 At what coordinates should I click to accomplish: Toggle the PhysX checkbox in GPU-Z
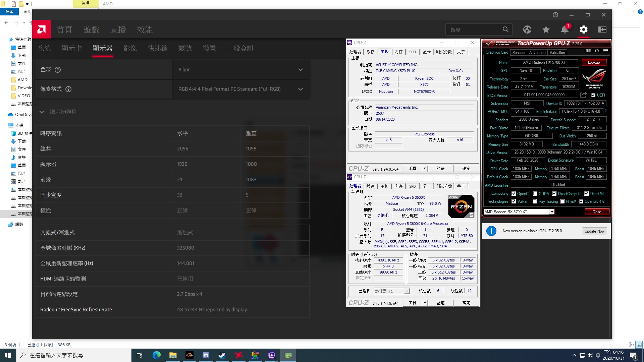pos(562,201)
